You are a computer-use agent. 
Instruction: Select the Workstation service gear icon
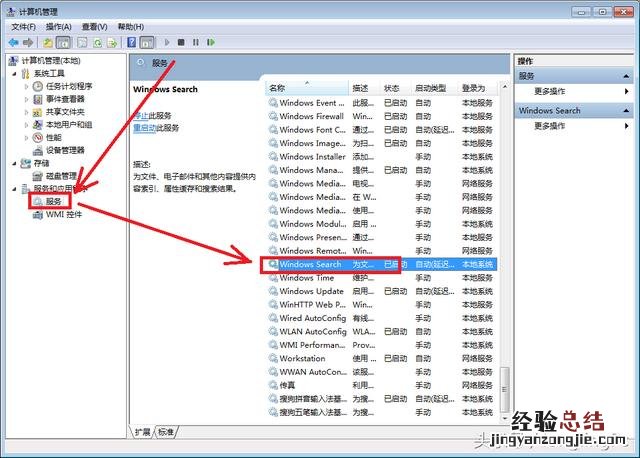pyautogui.click(x=273, y=358)
